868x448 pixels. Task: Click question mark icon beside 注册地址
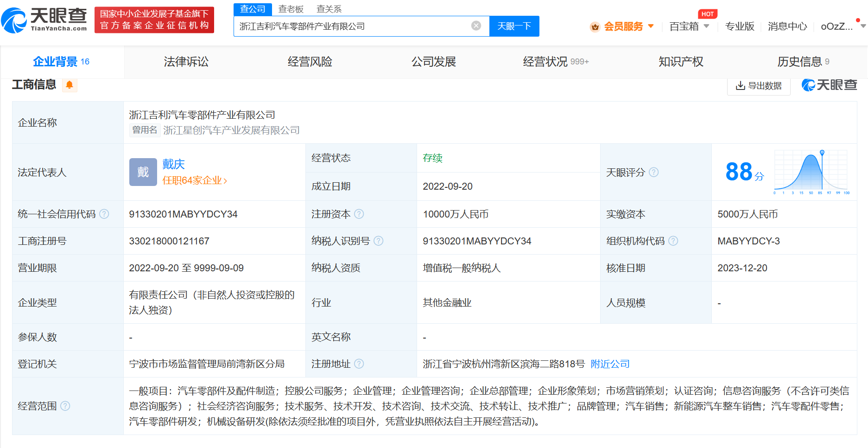tap(359, 364)
